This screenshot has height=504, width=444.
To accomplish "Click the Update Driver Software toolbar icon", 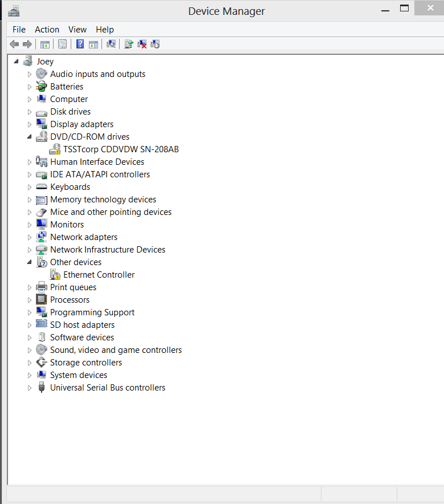I will point(128,44).
